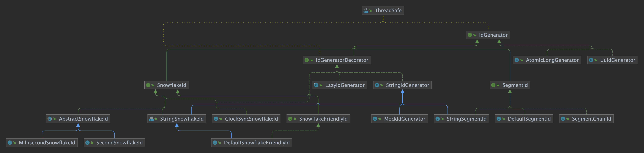Image resolution: width=644 pixels, height=153 pixels.
Task: Select the IdGenerator label text
Action: [493, 35]
